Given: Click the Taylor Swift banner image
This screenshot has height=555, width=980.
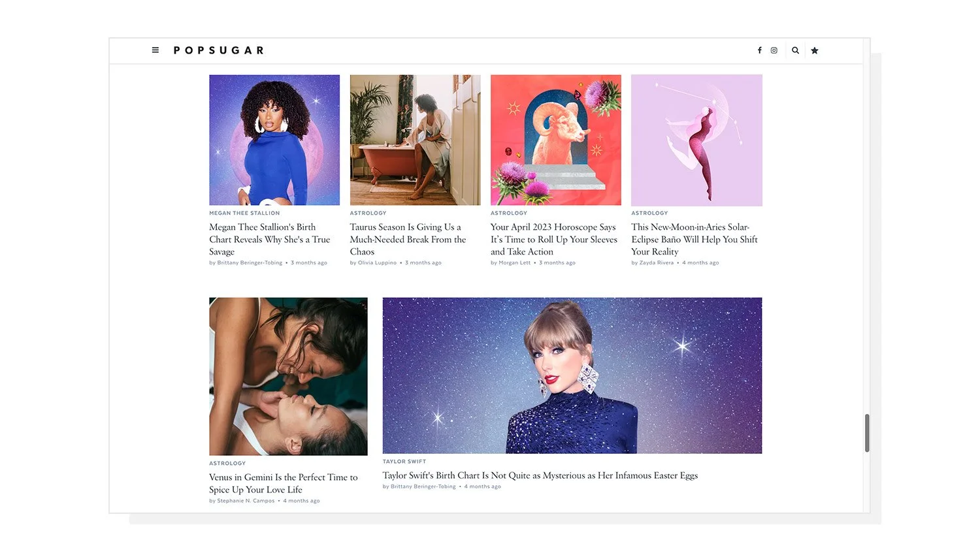Looking at the screenshot, I should click(572, 375).
